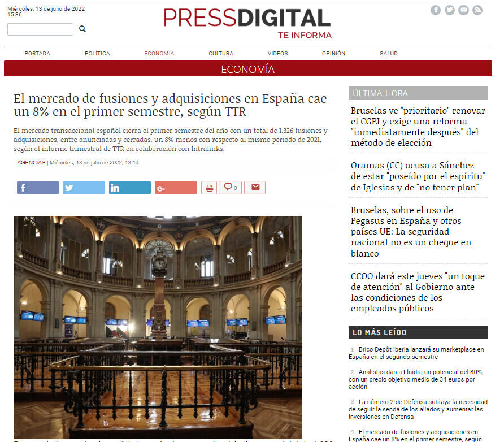Click the search magnifier icon
504x442 pixels.
coord(82,29)
